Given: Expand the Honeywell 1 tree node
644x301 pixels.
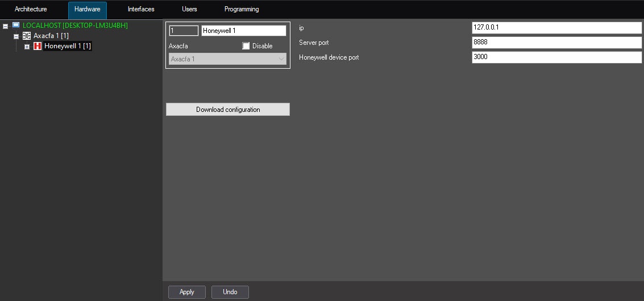Looking at the screenshot, I should (27, 47).
